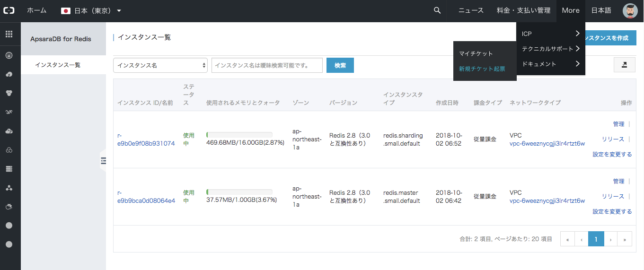Click 設定を変更する for redis.master instance
Screen dimensions: 644x270
[x=612, y=211]
